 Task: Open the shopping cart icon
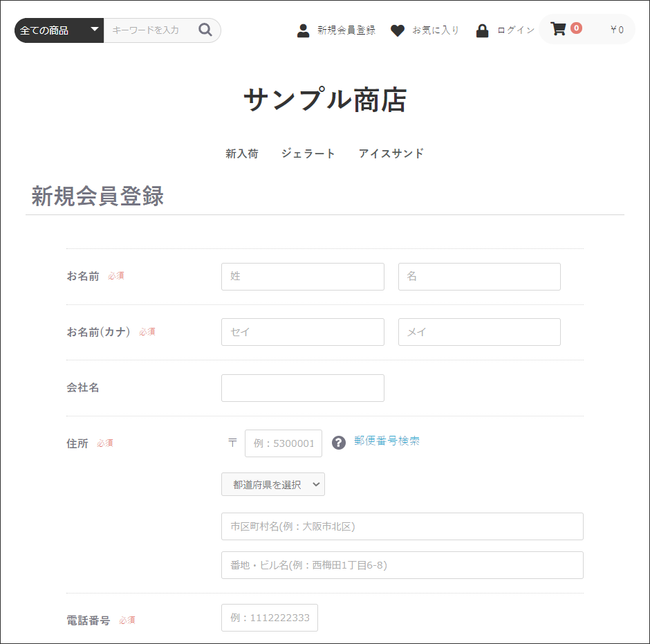[557, 29]
